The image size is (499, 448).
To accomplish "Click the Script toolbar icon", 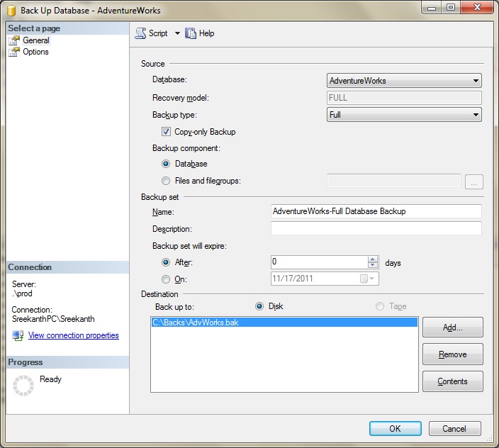I will click(140, 33).
